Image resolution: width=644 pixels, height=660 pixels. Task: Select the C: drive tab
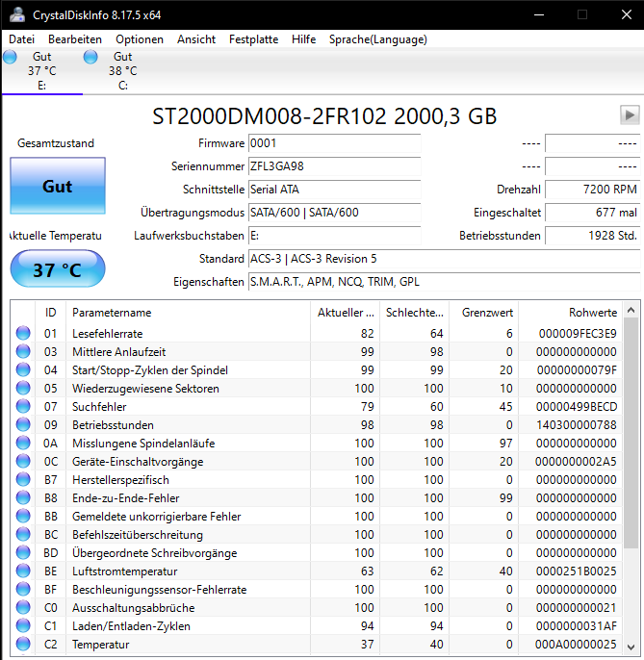point(123,71)
